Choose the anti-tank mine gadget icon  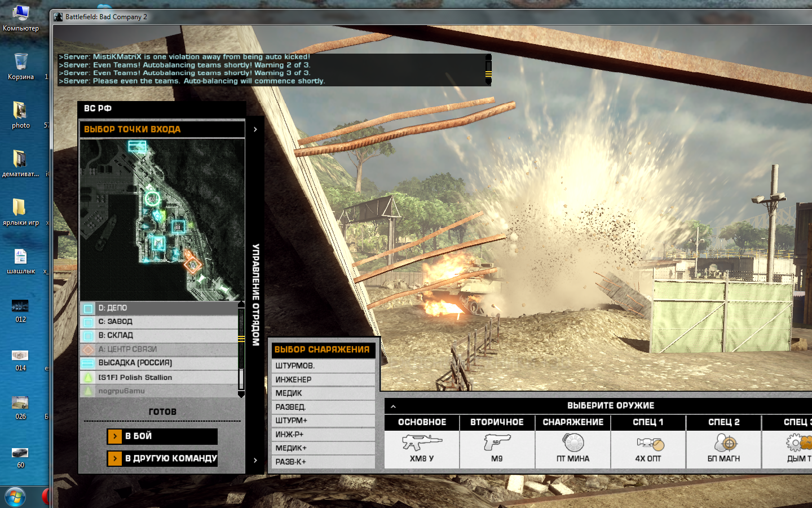[573, 443]
